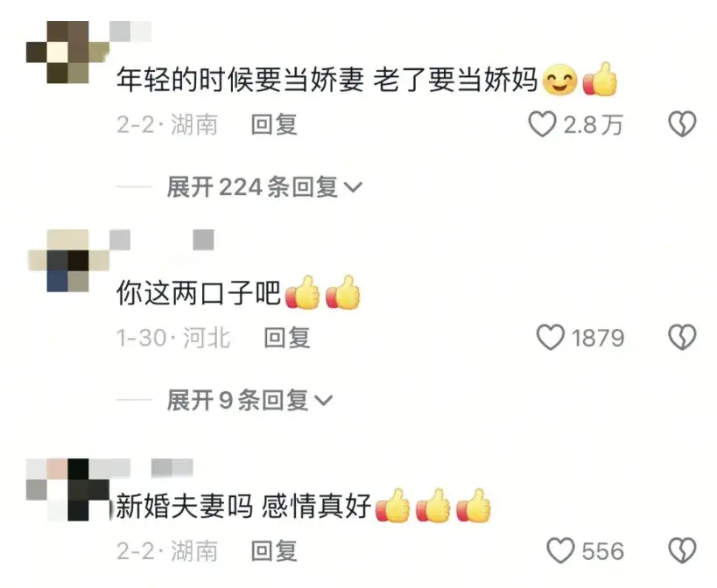This screenshot has height=588, width=717.
Task: Expand 224 replies under first comment
Action: [x=264, y=187]
